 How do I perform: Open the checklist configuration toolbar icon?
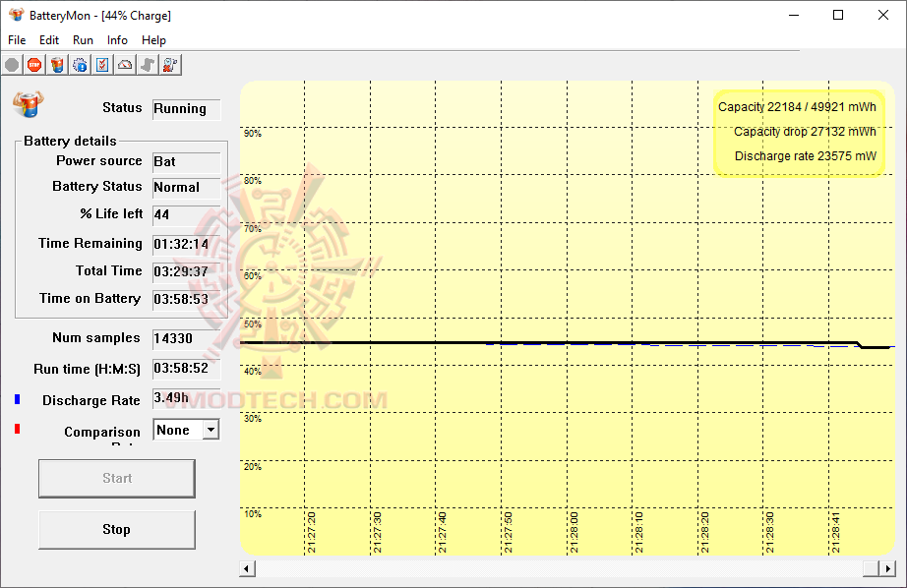click(x=102, y=65)
